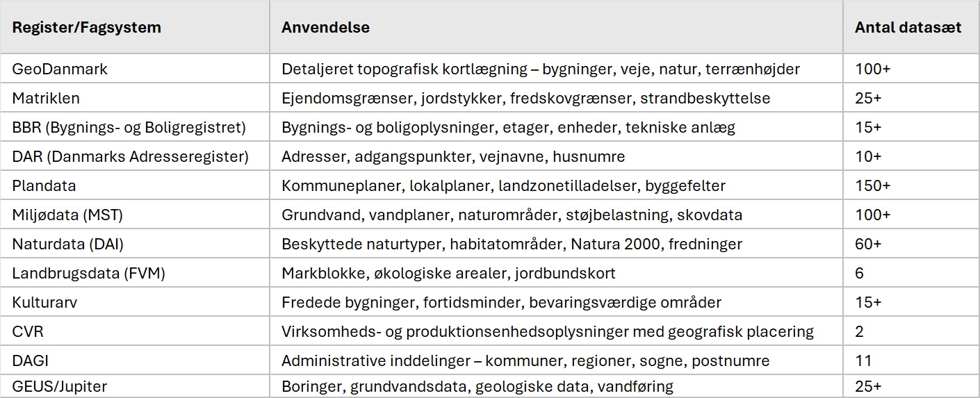Click the DAGI register cell

pos(30,361)
